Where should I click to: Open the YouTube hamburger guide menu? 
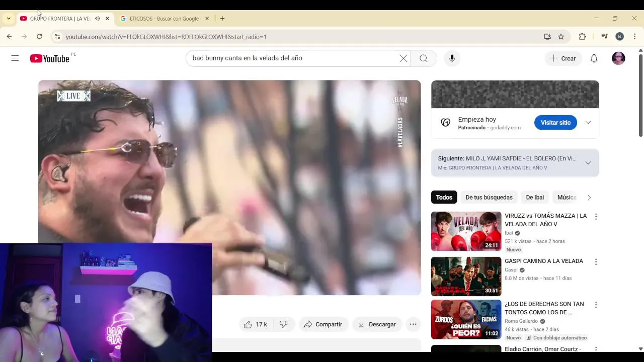(15, 58)
